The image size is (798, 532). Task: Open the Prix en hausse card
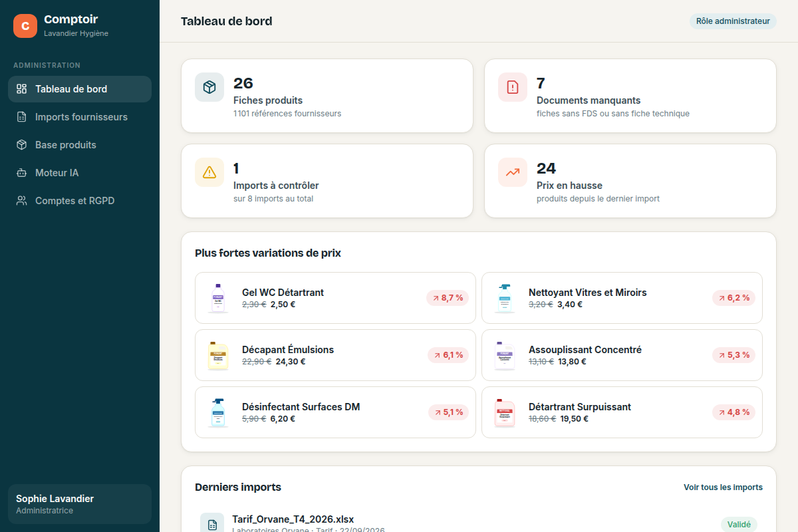(x=630, y=181)
